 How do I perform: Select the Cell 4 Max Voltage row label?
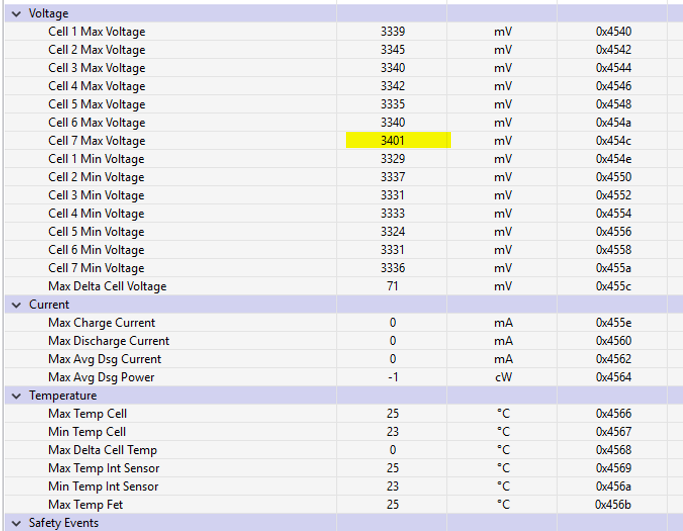(x=97, y=86)
